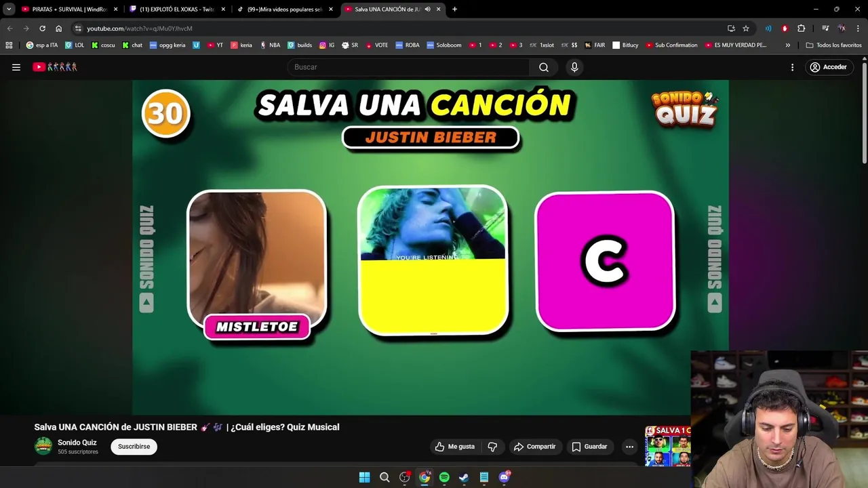Screen dimensions: 868x488
Task: Open Discord from the taskbar
Action: click(x=504, y=477)
